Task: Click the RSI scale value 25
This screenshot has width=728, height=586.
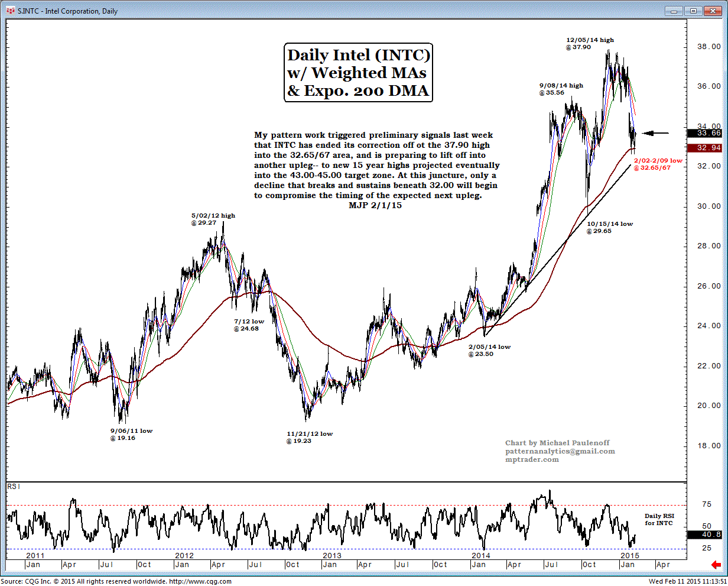Action: 706,548
